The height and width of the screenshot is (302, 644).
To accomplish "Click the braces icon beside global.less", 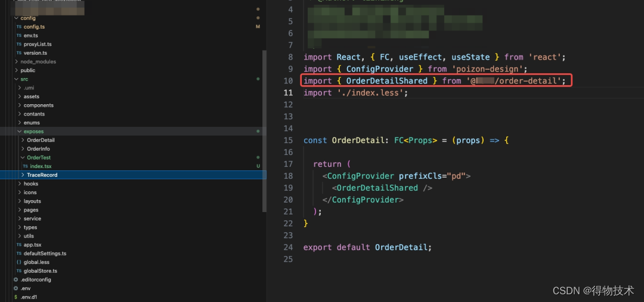I will (19, 262).
